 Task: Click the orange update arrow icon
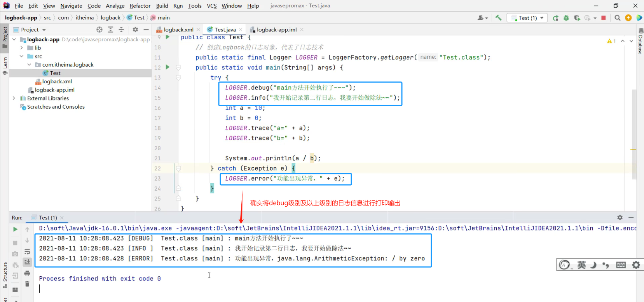[x=628, y=18]
